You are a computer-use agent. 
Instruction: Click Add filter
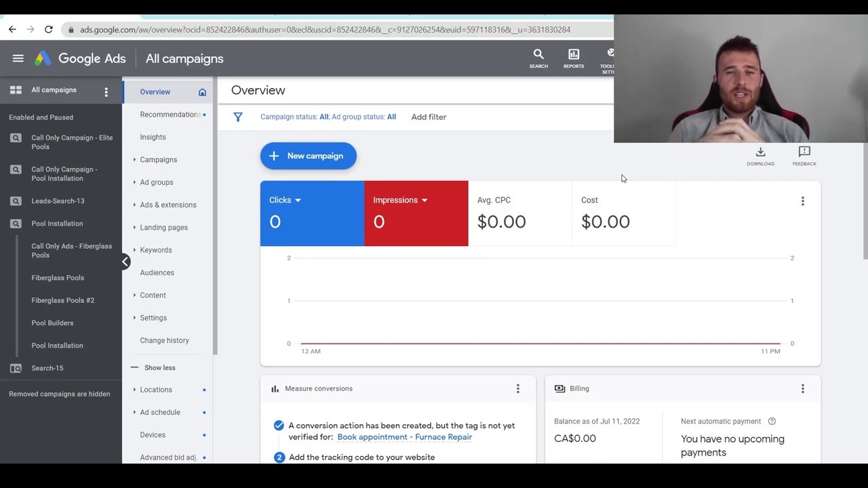click(x=429, y=117)
